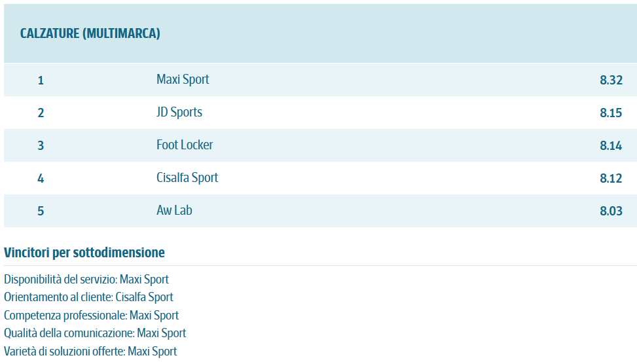The height and width of the screenshot is (364, 637).
Task: Click rank number 2
Action: point(41,113)
